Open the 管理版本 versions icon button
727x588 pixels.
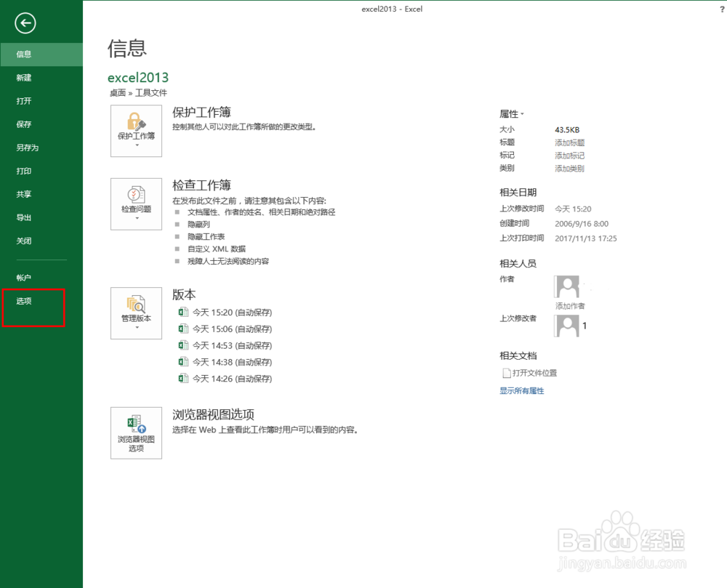click(137, 313)
